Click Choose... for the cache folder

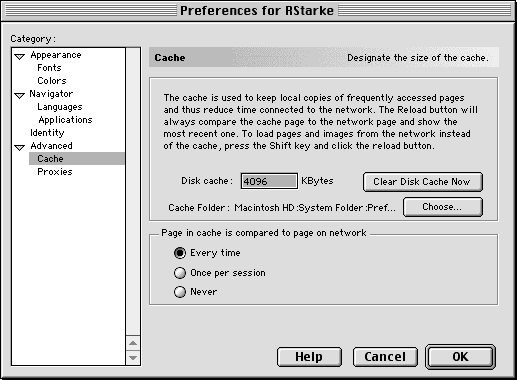443,207
